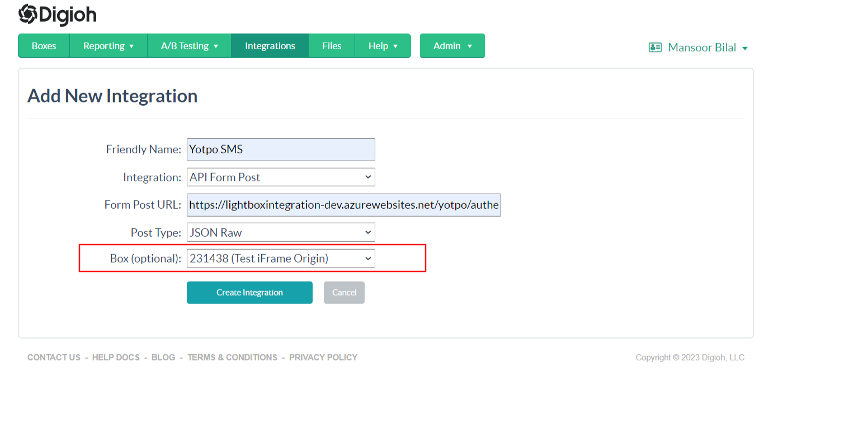Click the Create Integration button
Image resolution: width=868 pixels, height=436 pixels.
pyautogui.click(x=249, y=292)
